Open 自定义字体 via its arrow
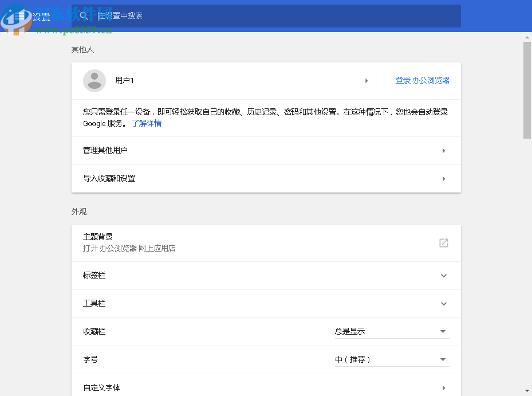This screenshot has height=396, width=532. pos(444,388)
